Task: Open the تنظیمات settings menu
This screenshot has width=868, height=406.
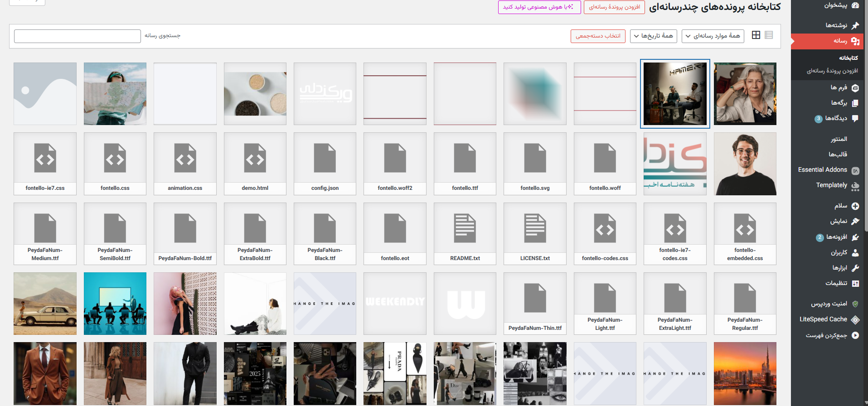Action: pos(836,283)
